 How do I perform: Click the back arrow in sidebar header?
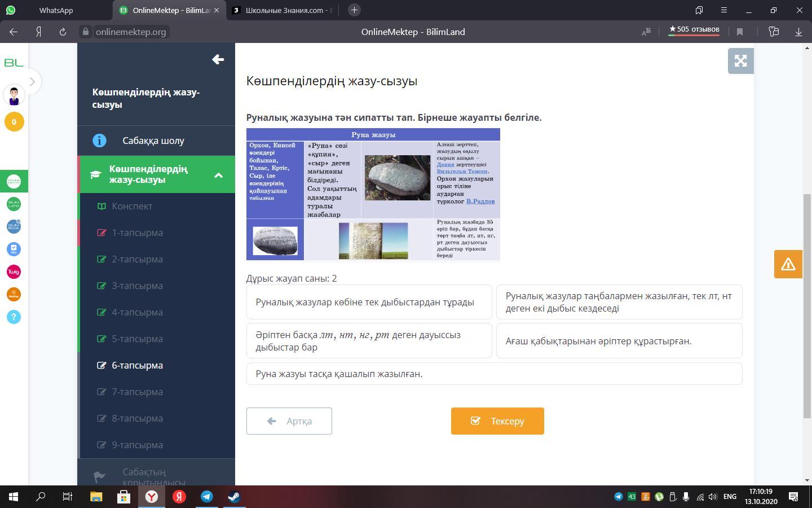218,59
